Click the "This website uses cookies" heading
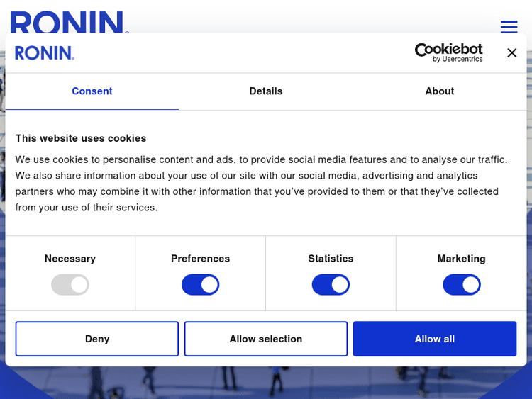The image size is (532, 399). coord(81,138)
